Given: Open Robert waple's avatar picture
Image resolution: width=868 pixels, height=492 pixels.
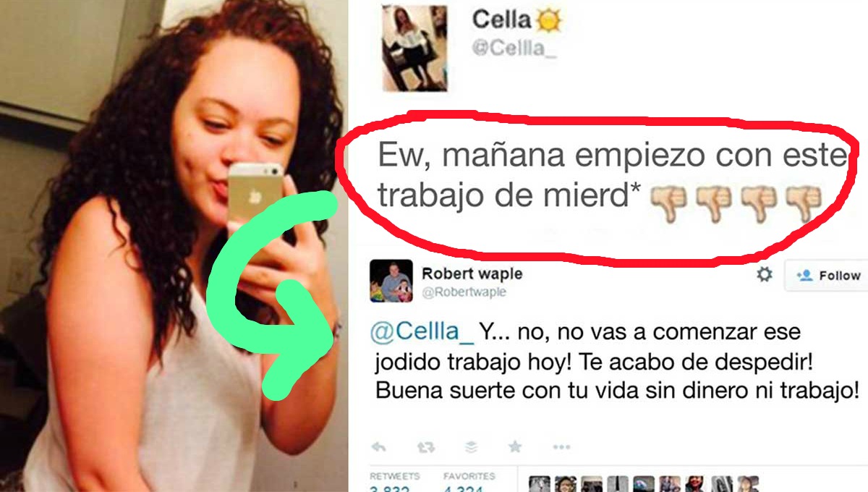Looking at the screenshot, I should 391,281.
